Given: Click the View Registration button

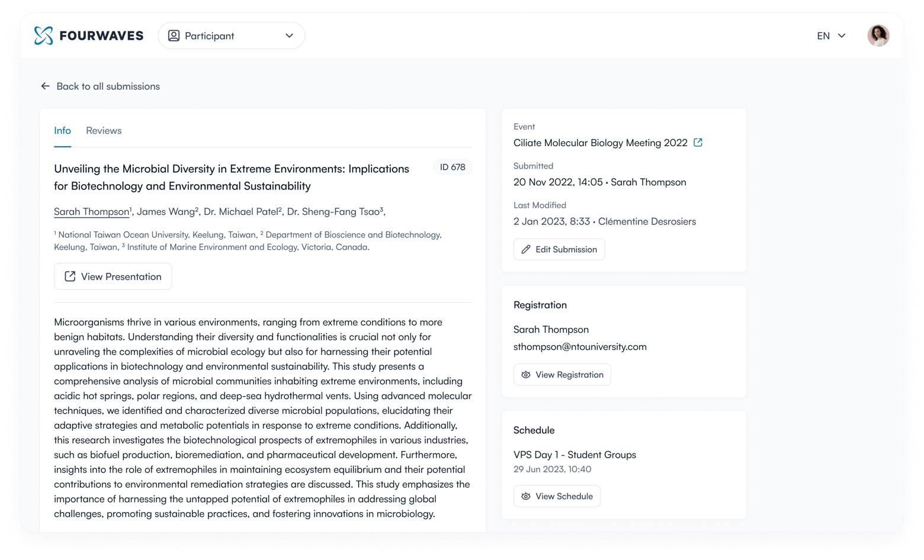Looking at the screenshot, I should 562,375.
